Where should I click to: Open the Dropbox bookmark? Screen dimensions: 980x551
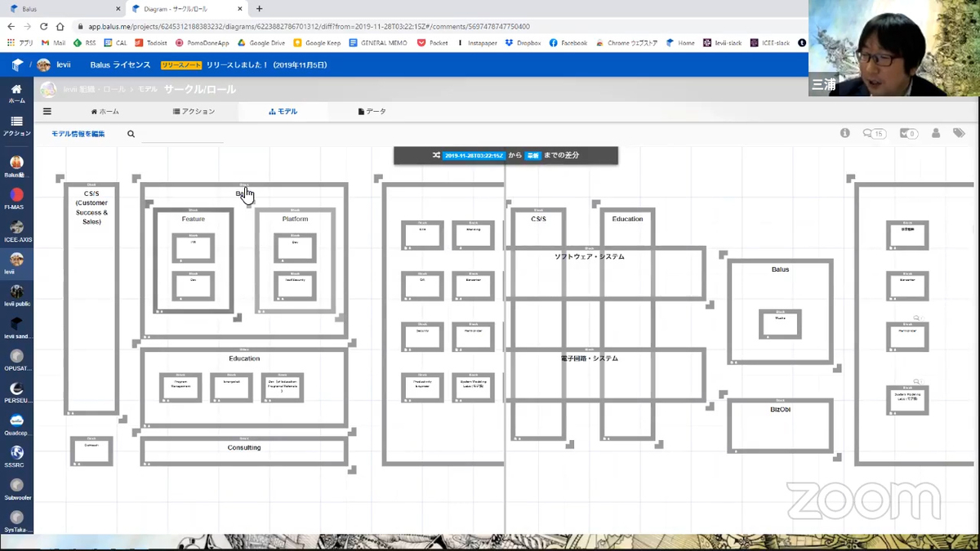[x=523, y=42]
